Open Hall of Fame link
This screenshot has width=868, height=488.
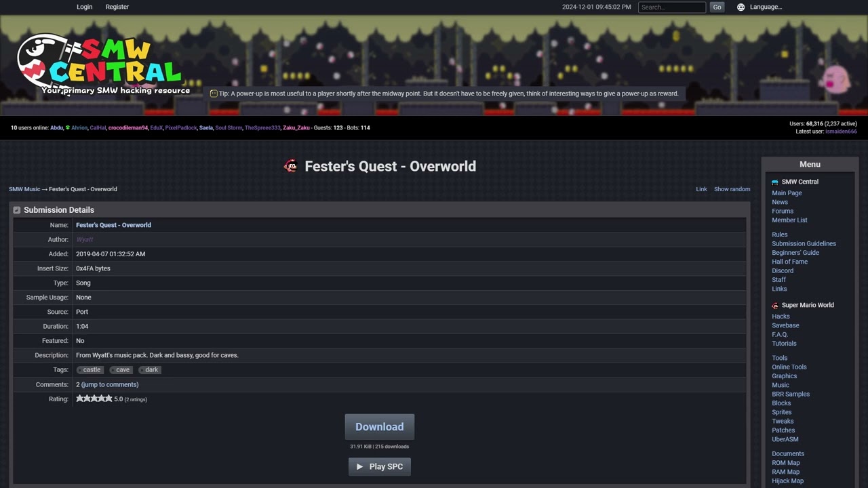[x=790, y=262]
